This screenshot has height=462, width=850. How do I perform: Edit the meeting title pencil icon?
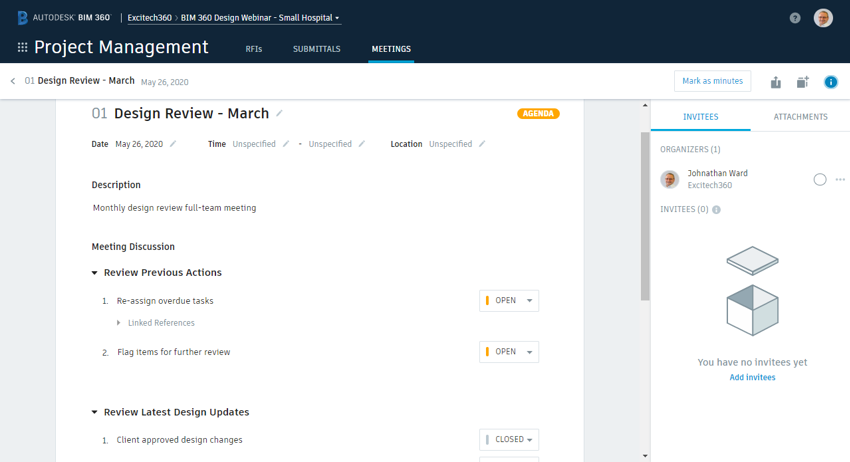pyautogui.click(x=279, y=113)
